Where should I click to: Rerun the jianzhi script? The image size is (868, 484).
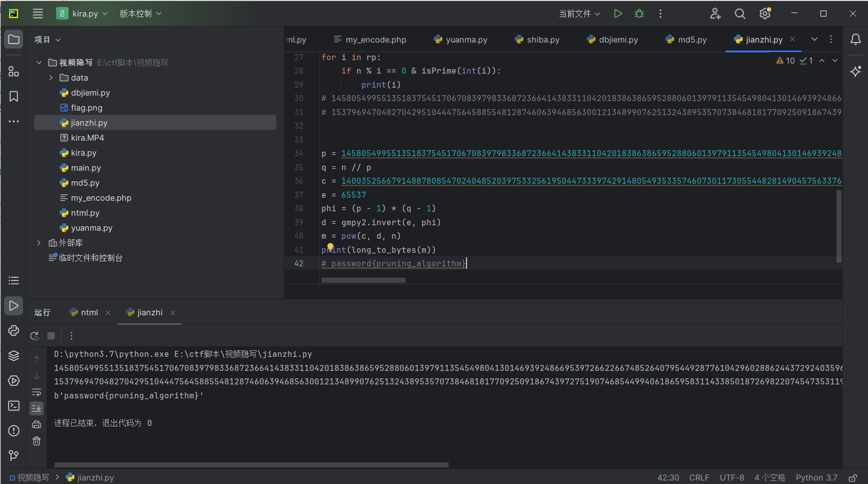(35, 336)
